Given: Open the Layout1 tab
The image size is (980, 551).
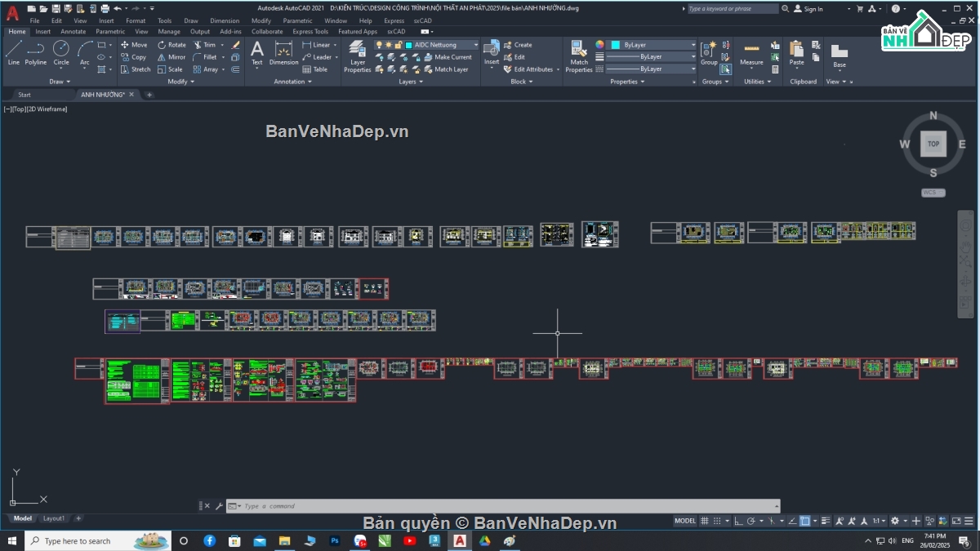Looking at the screenshot, I should click(54, 518).
